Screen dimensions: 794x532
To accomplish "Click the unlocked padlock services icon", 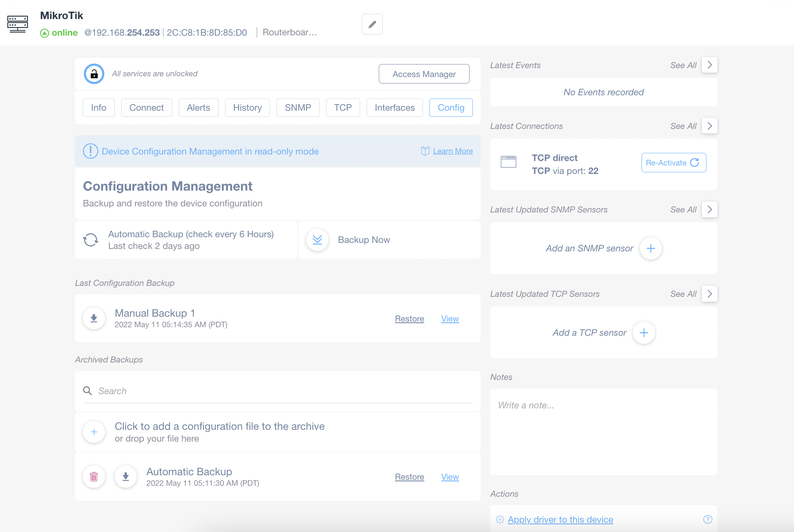I will [x=94, y=74].
